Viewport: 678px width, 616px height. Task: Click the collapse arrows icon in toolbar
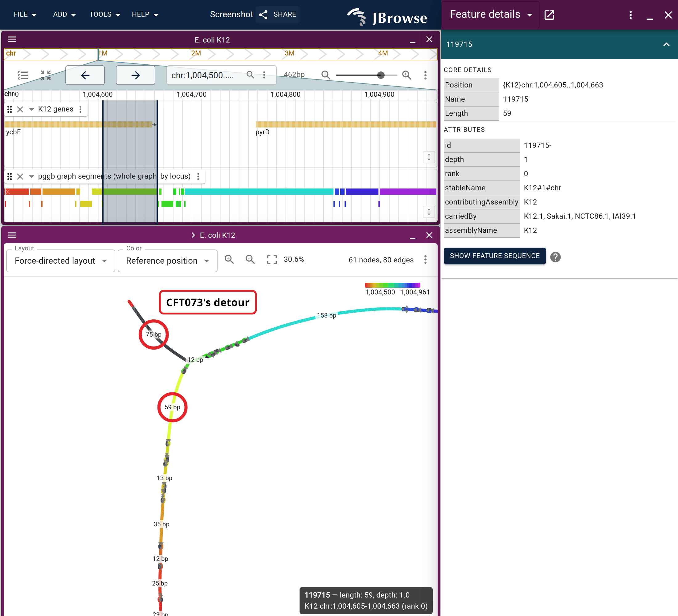[x=46, y=75]
